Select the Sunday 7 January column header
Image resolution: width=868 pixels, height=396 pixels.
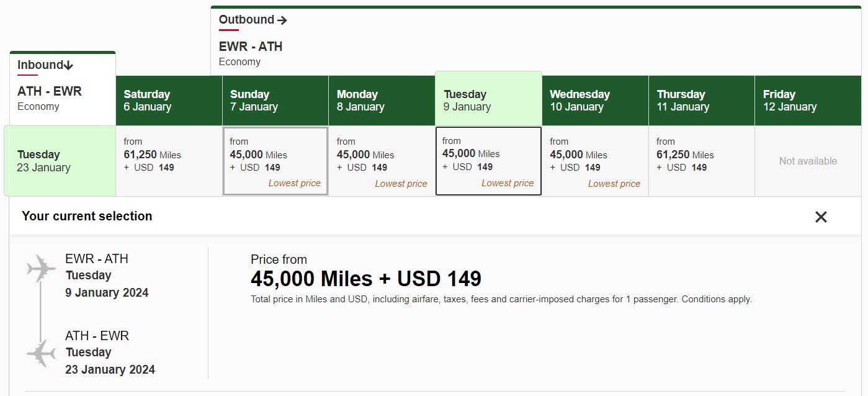click(x=275, y=101)
